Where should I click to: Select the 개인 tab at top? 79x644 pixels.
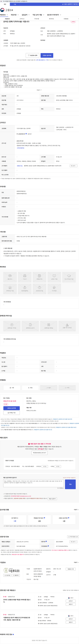(x=5, y=4)
